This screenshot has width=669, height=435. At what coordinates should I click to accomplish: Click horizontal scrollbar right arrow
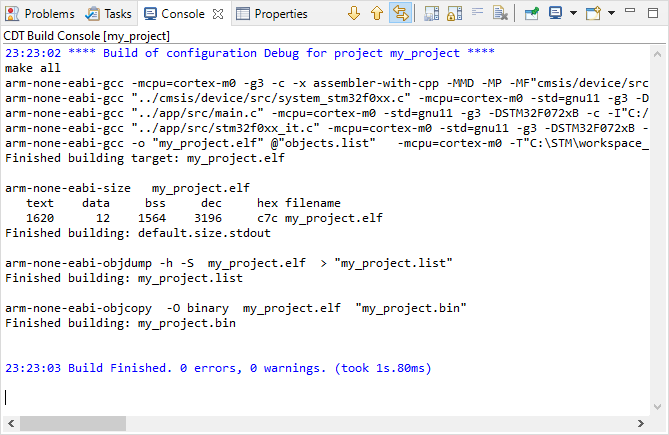[640, 423]
